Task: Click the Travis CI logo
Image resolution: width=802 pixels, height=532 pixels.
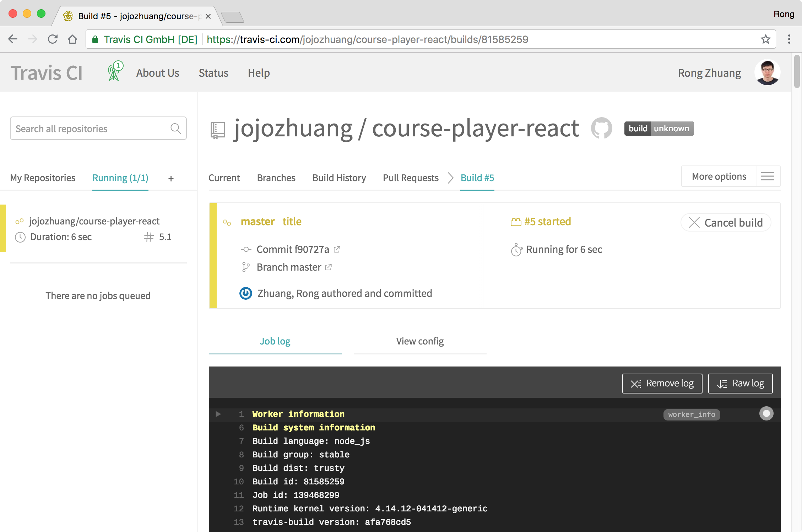Action: (x=47, y=73)
